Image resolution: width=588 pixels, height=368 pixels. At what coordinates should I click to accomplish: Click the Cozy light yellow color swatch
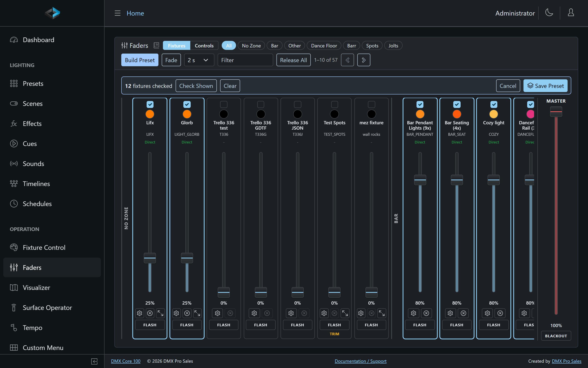click(x=494, y=114)
